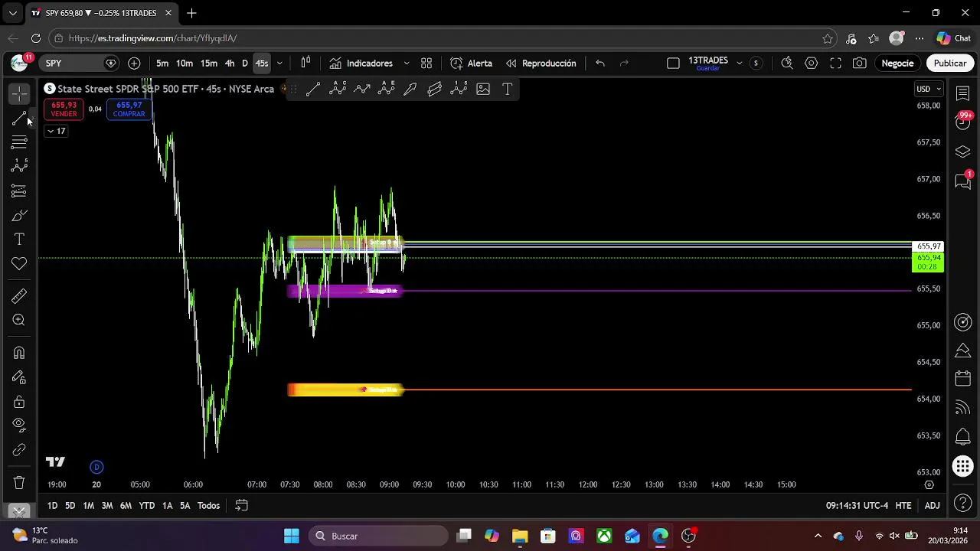Click the trash icon to remove drawings
The width and height of the screenshot is (980, 551).
pyautogui.click(x=19, y=483)
